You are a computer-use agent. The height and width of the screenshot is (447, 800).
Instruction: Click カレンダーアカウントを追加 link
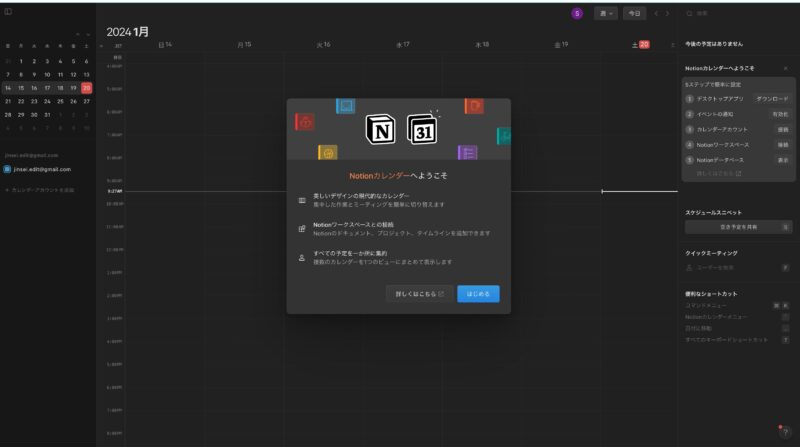pos(39,190)
